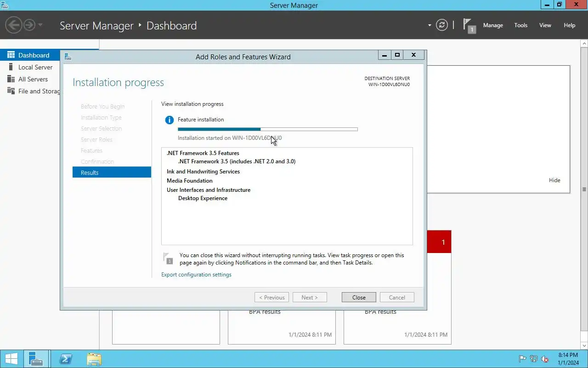Click the Server Manager title bar icon

click(x=4, y=5)
